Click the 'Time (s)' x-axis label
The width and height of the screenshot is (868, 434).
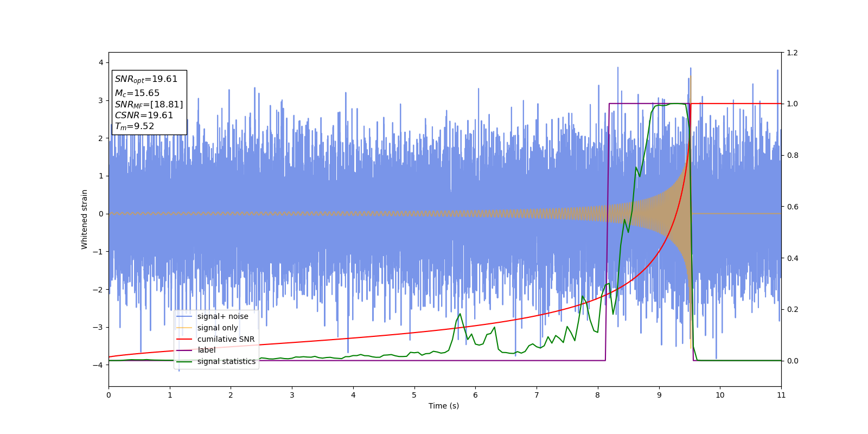444,406
